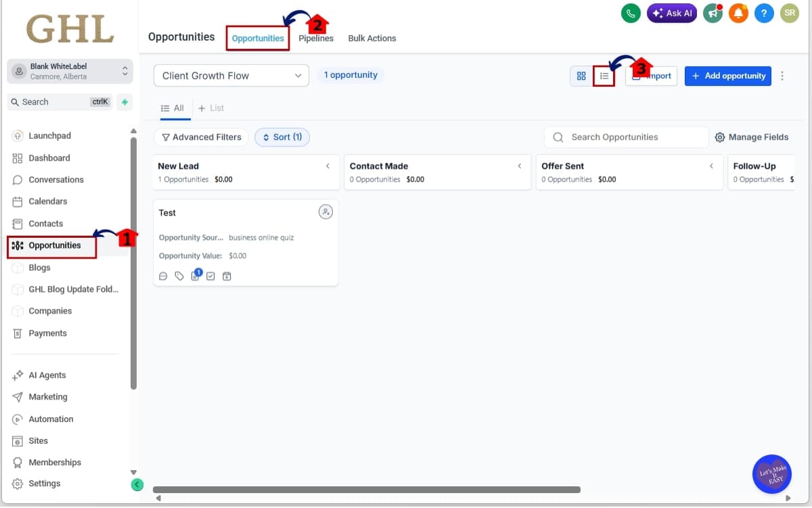
Task: Open Advanced Filters
Action: coord(201,137)
